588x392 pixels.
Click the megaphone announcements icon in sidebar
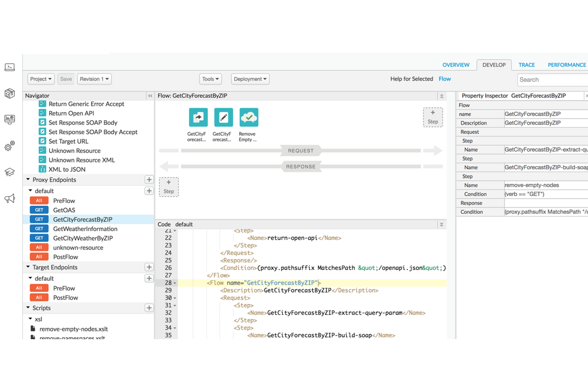(x=10, y=199)
